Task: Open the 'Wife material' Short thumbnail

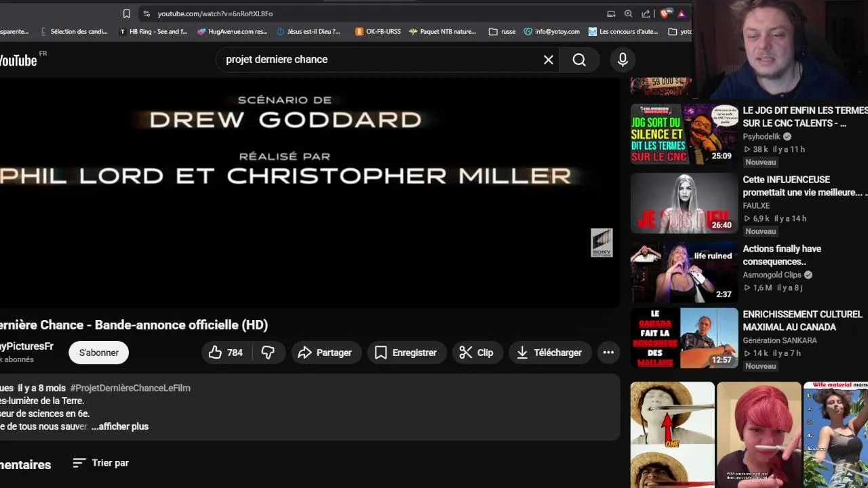Action: coord(835,435)
